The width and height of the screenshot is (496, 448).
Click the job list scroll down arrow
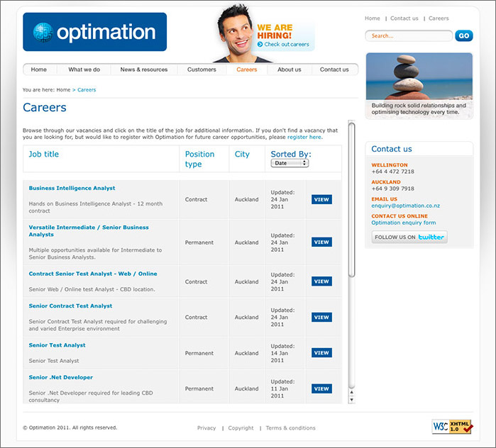[x=351, y=400]
